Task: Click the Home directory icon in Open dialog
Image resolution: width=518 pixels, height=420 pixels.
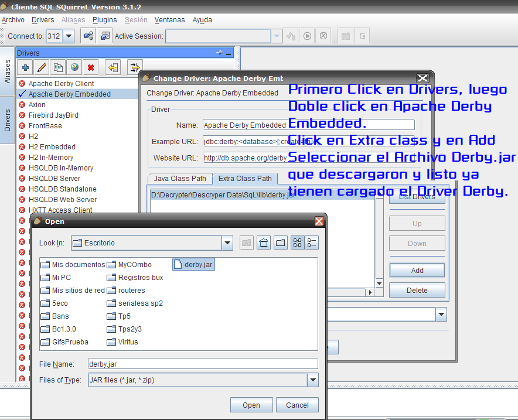Action: pyautogui.click(x=264, y=243)
